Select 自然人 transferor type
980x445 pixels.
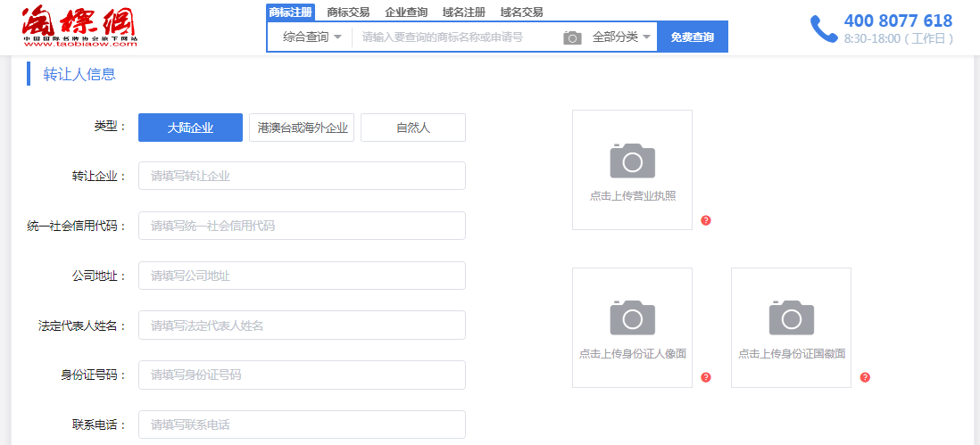point(412,128)
